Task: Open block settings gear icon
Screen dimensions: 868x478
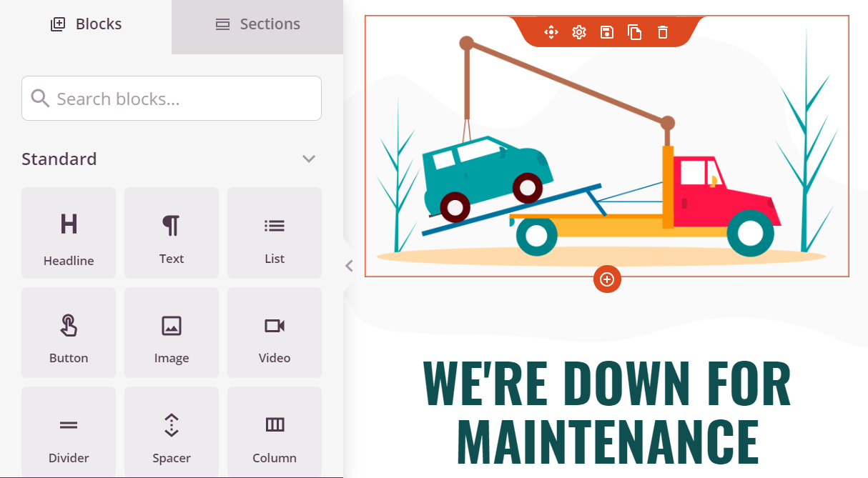Action: pos(579,32)
